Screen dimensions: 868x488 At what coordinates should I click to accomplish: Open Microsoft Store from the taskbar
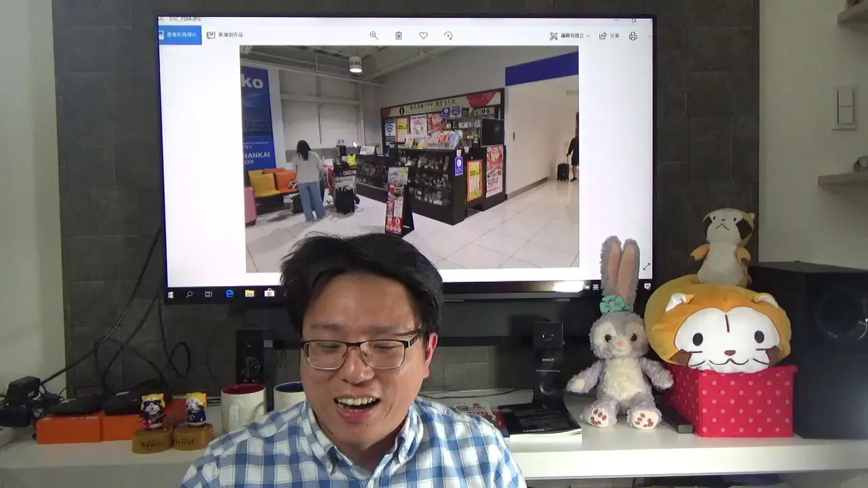point(269,293)
